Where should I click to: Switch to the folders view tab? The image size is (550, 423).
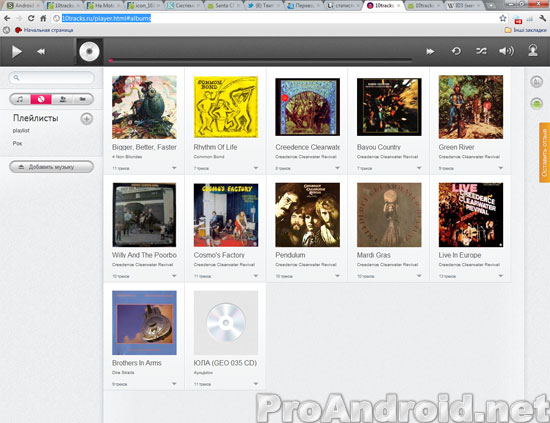pyautogui.click(x=83, y=99)
